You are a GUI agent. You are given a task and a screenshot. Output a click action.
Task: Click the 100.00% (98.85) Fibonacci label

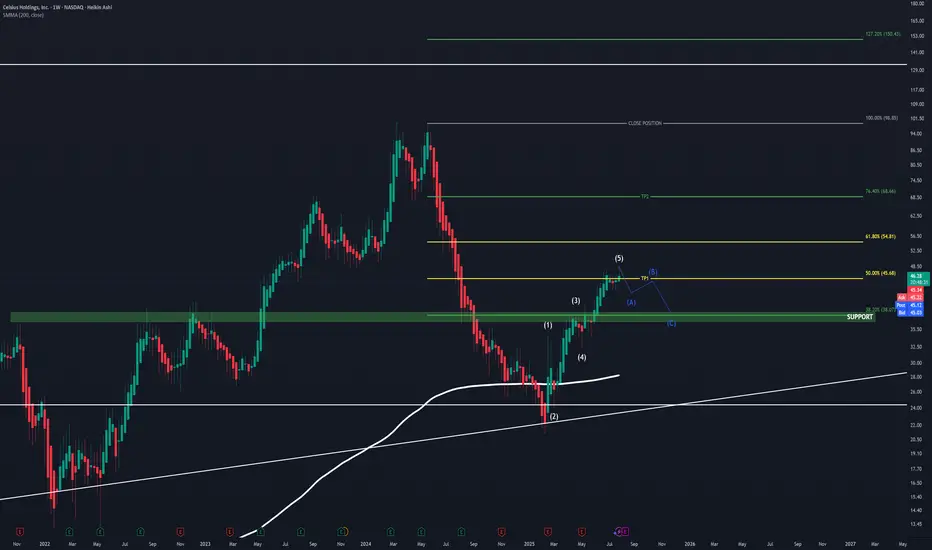click(881, 118)
